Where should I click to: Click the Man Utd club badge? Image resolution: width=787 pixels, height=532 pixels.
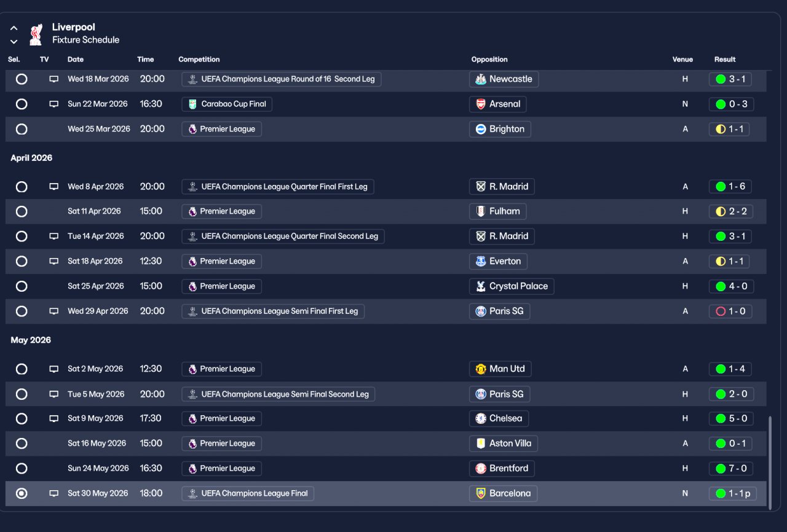tap(481, 369)
